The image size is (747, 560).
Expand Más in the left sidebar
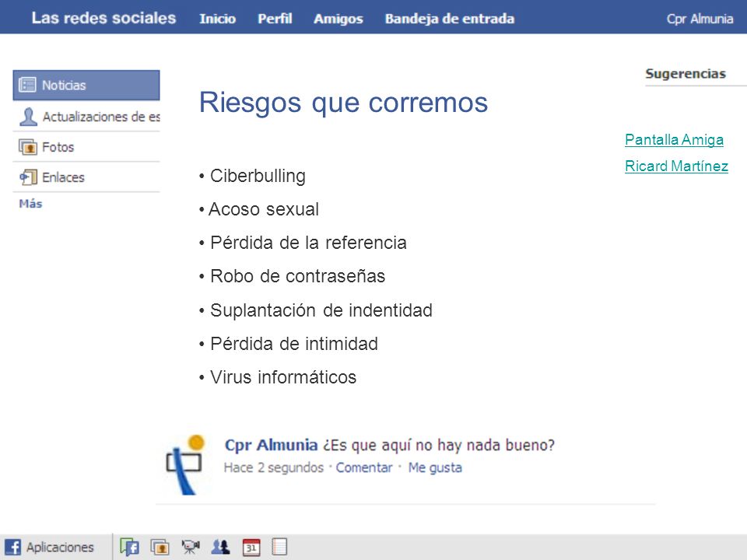30,203
